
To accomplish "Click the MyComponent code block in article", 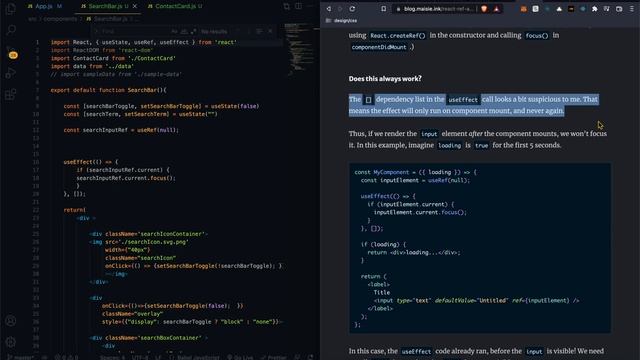I will [x=480, y=248].
